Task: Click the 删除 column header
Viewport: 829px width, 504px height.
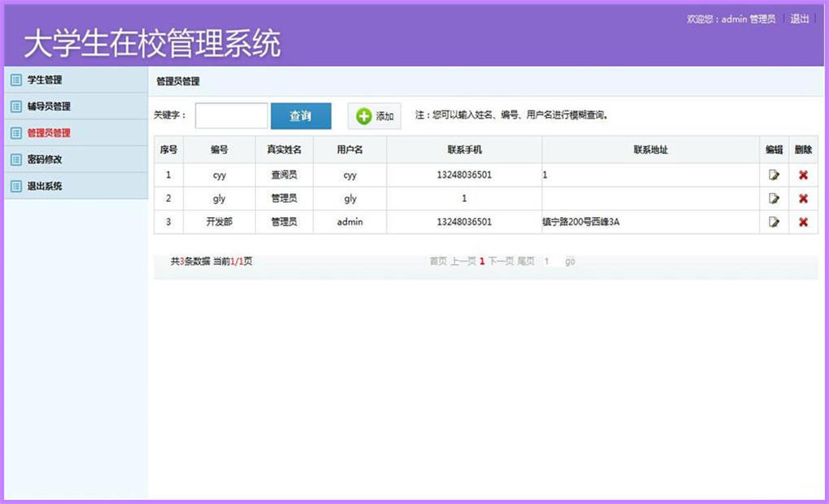Action: [803, 150]
